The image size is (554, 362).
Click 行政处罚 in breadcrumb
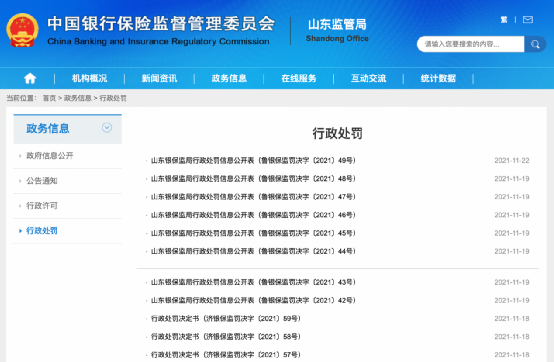coord(113,98)
